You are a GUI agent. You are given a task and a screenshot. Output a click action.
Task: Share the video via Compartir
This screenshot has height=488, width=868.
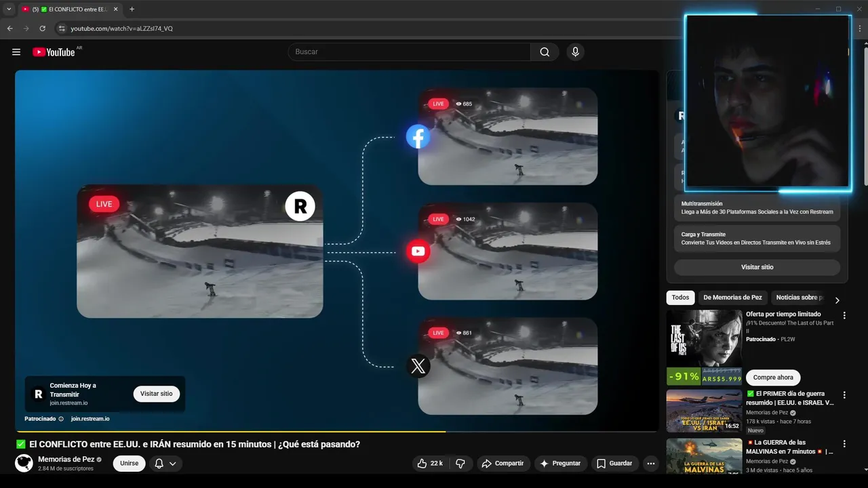point(502,464)
